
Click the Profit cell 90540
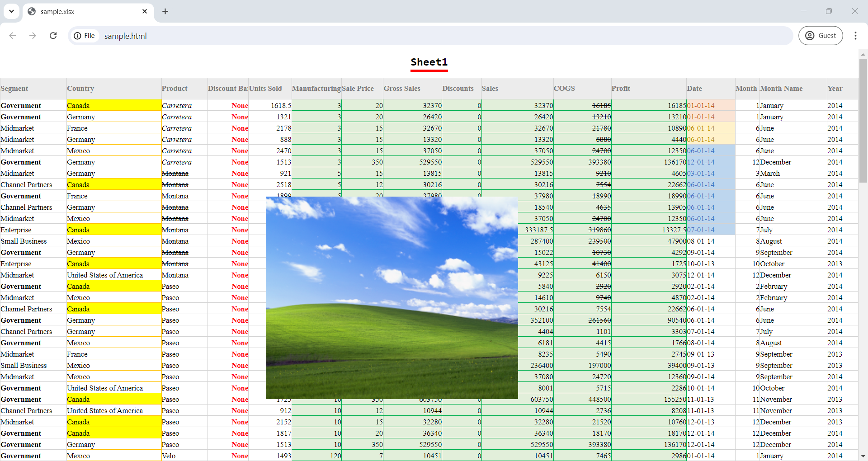(x=649, y=320)
